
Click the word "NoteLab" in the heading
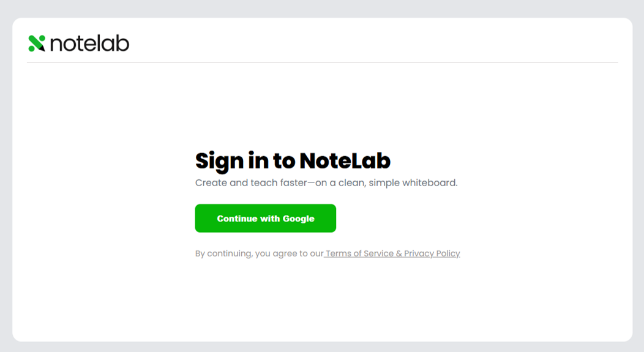pos(345,161)
